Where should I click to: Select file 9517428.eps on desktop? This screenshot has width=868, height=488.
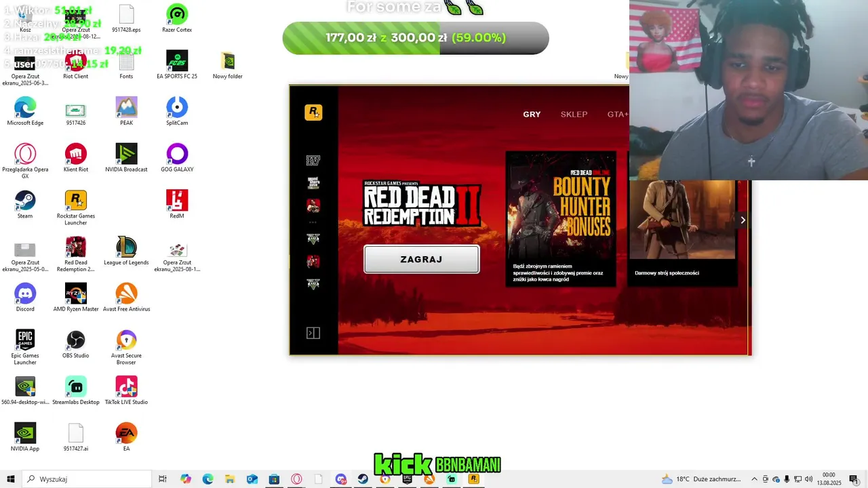126,18
